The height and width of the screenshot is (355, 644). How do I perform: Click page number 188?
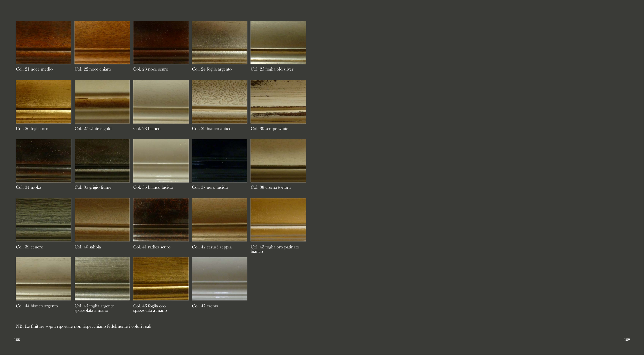(x=17, y=340)
